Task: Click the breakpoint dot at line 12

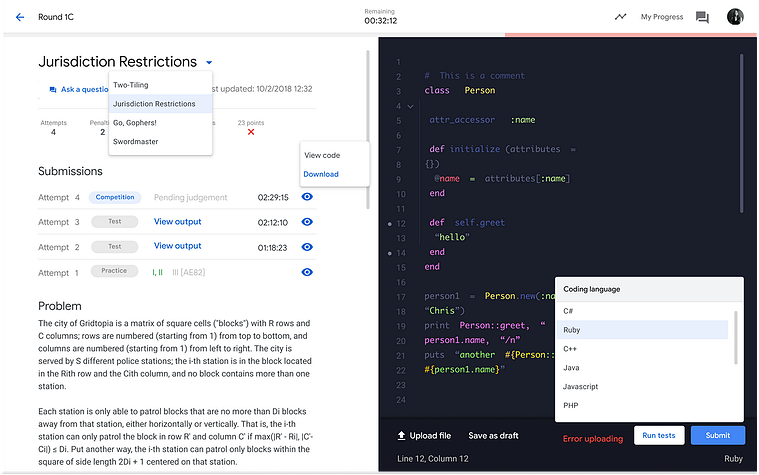Action: 390,224
